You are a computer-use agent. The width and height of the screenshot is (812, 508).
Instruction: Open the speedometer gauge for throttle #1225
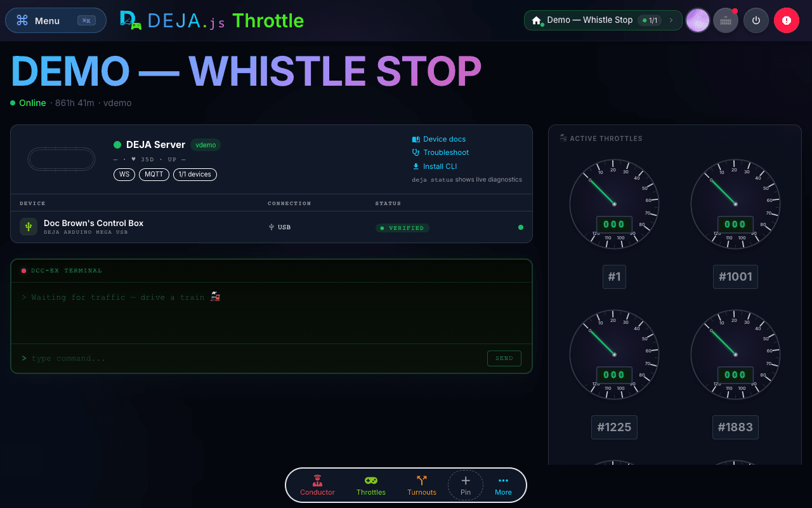click(614, 354)
